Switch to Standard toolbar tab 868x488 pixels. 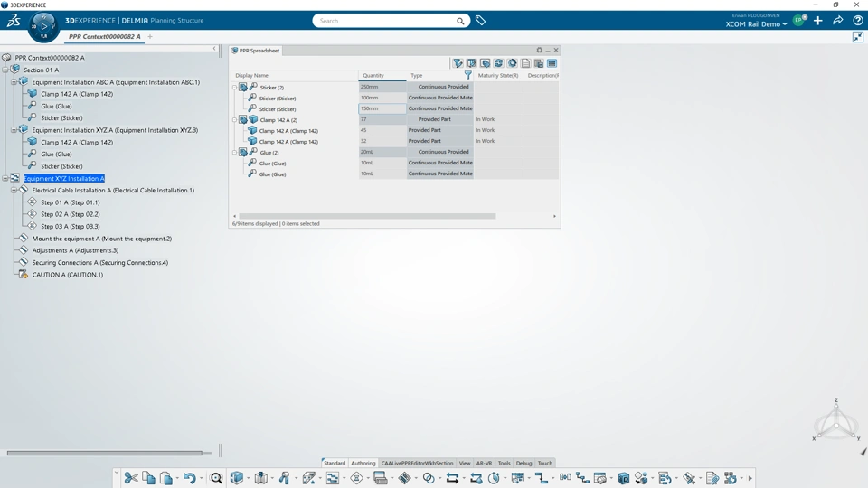coord(335,463)
